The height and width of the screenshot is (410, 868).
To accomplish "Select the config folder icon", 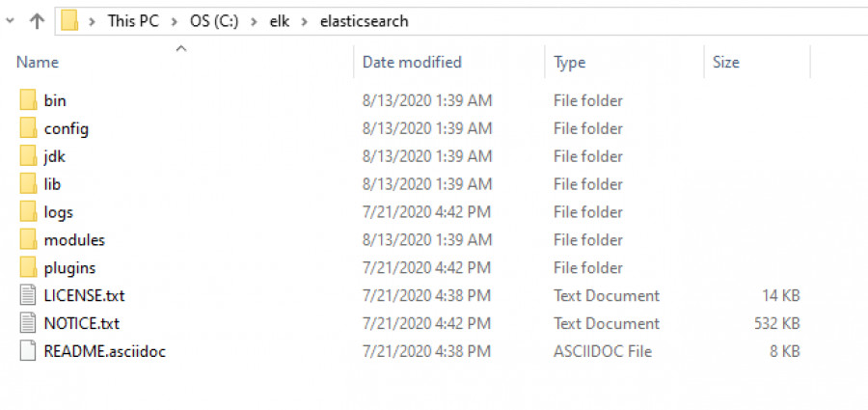I will click(x=28, y=128).
